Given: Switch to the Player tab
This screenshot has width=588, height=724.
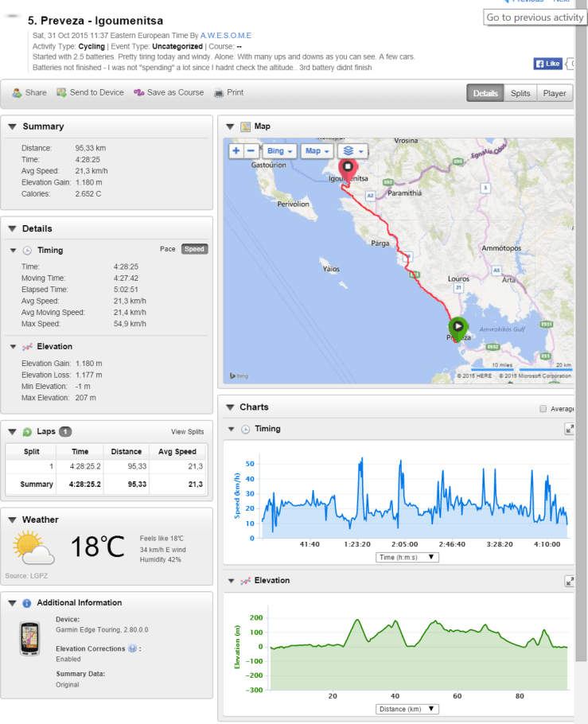Looking at the screenshot, I should click(555, 93).
